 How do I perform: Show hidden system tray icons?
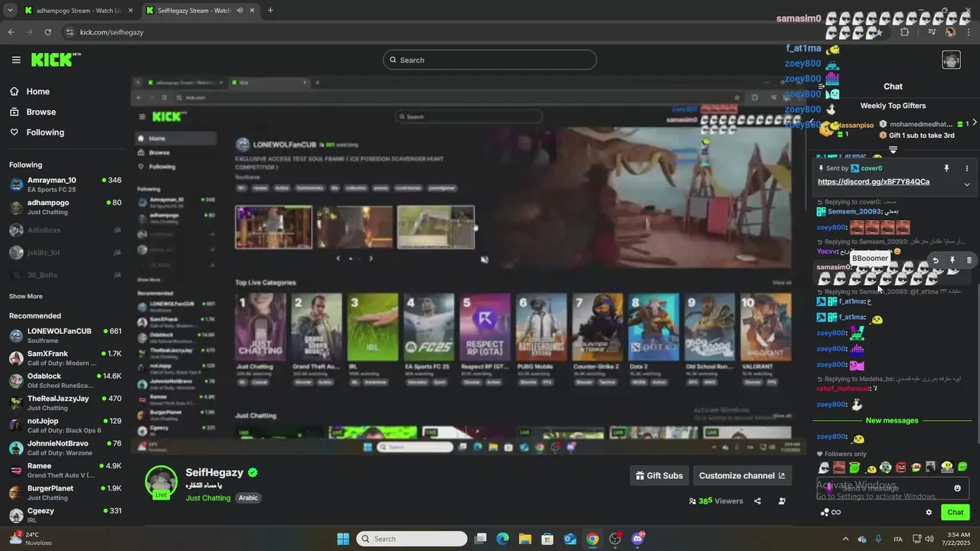tap(845, 539)
